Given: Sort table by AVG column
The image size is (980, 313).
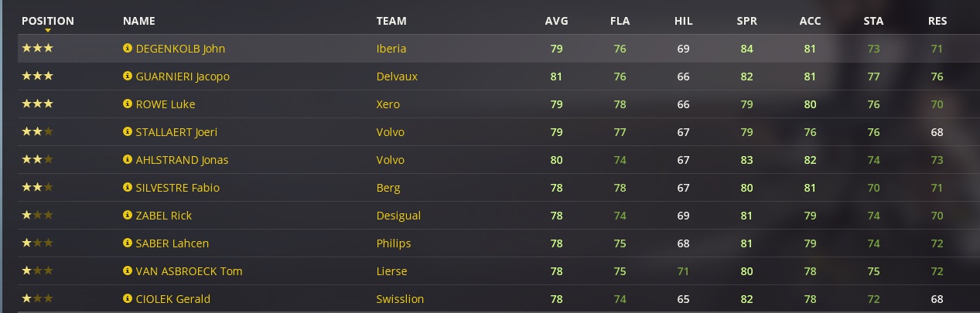Looking at the screenshot, I should point(556,21).
